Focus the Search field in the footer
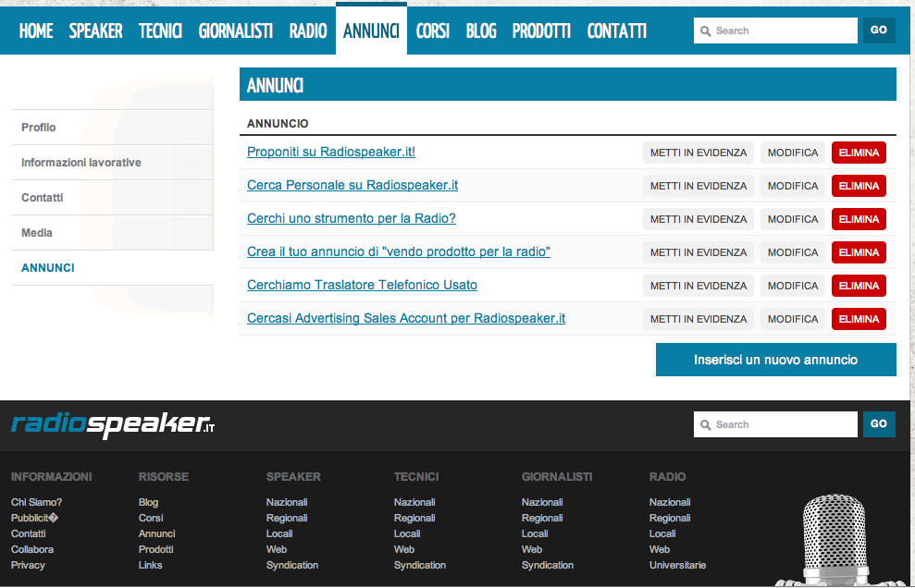Image resolution: width=915 pixels, height=588 pixels. pos(775,424)
